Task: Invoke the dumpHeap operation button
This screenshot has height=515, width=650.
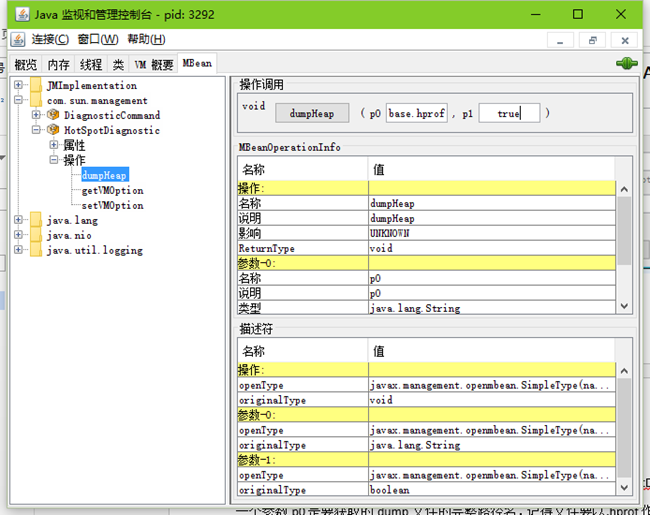Action: point(312,113)
